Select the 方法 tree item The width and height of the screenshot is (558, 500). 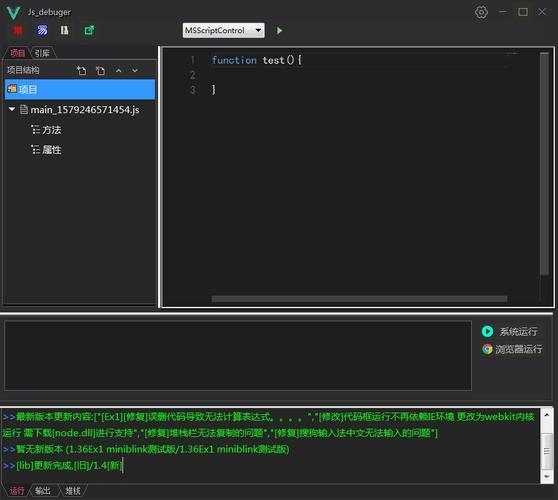(52, 130)
